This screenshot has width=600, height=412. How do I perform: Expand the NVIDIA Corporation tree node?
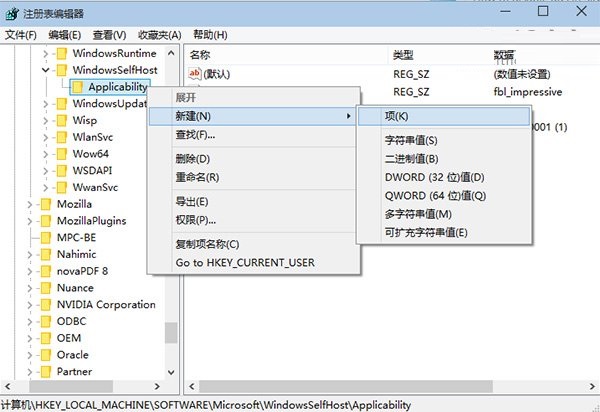(x=30, y=305)
